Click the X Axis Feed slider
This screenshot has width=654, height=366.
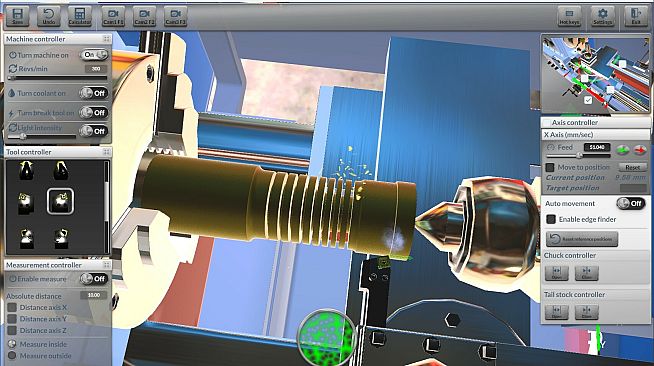(578, 156)
